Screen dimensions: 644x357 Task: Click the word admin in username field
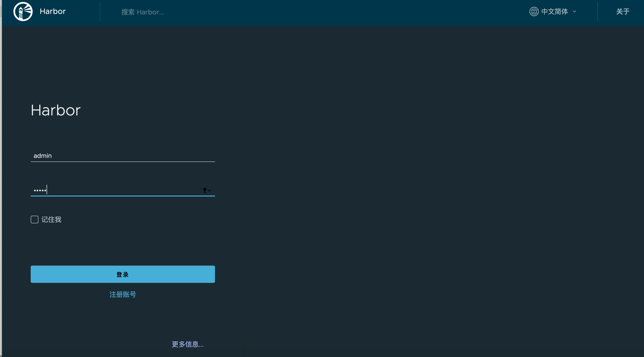coord(42,156)
